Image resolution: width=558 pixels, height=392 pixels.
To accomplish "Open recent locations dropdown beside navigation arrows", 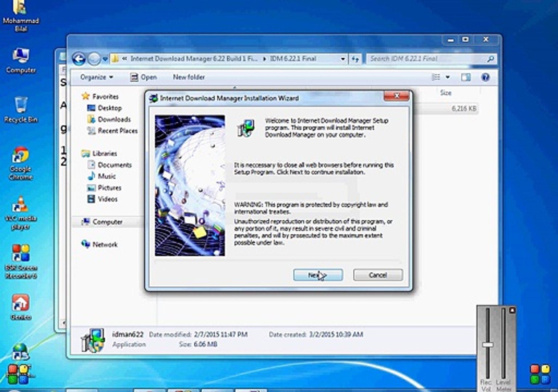I will pyautogui.click(x=105, y=59).
